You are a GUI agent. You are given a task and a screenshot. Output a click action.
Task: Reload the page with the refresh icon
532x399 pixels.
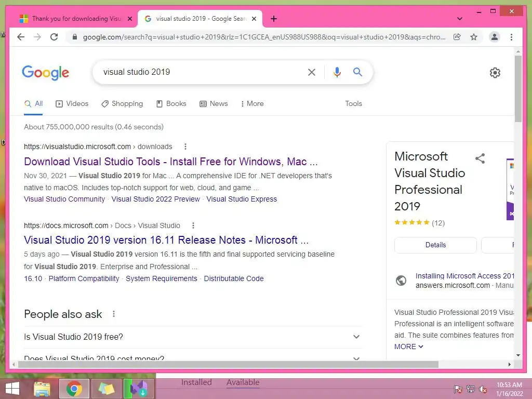54,37
